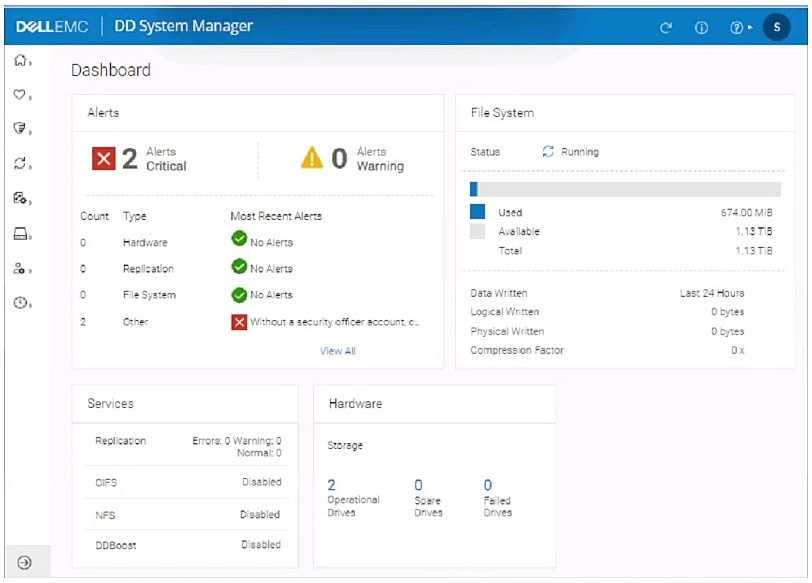Click the file system usage bar

(x=625, y=189)
